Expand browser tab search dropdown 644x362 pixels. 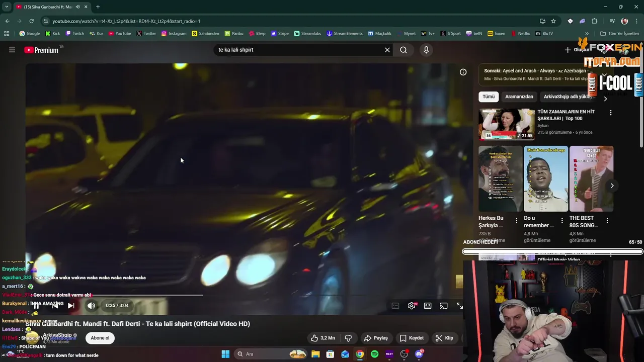point(7,7)
